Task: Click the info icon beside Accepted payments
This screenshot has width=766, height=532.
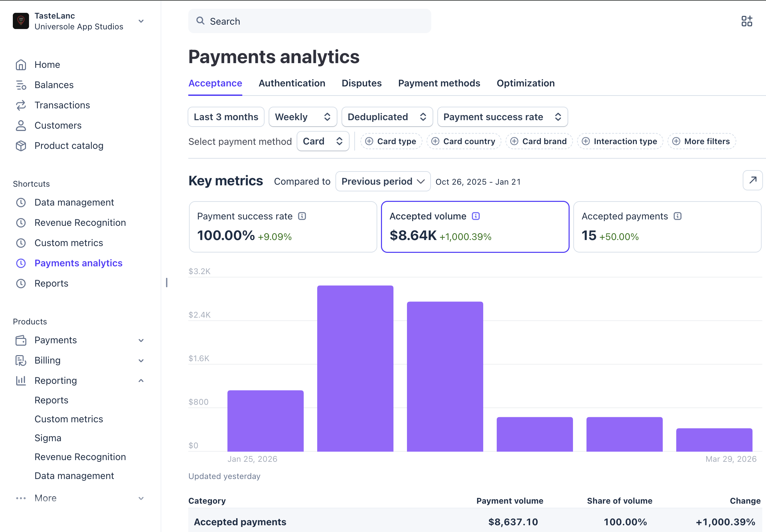Action: pyautogui.click(x=678, y=216)
